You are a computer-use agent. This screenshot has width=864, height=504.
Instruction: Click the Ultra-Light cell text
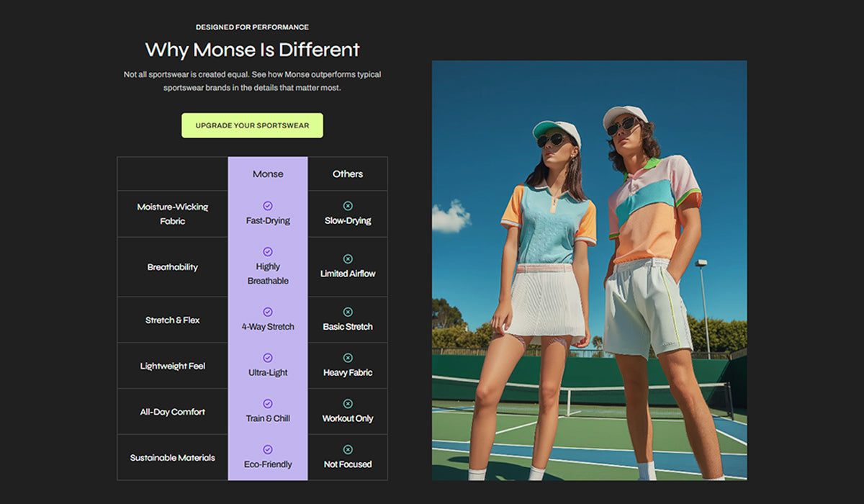click(x=268, y=373)
